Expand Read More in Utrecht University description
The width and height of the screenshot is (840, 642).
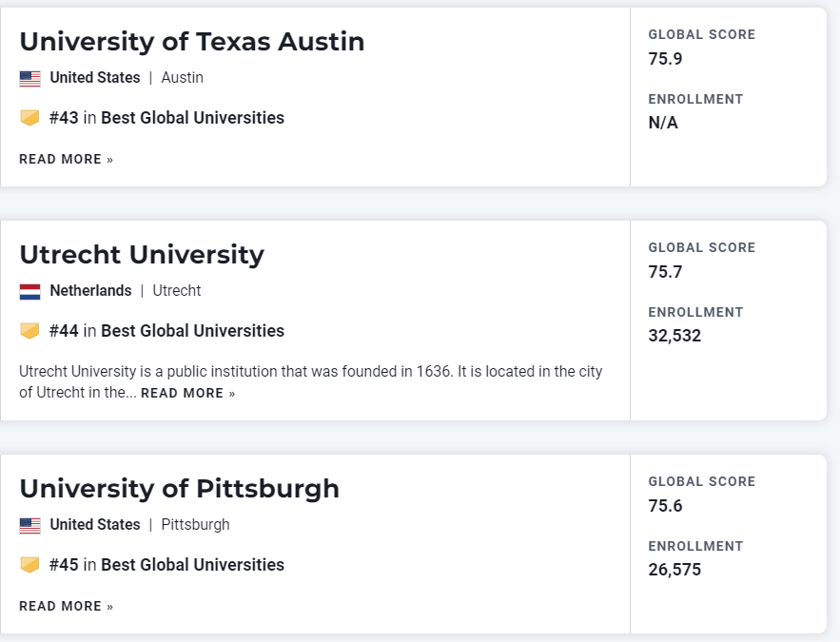tap(187, 394)
